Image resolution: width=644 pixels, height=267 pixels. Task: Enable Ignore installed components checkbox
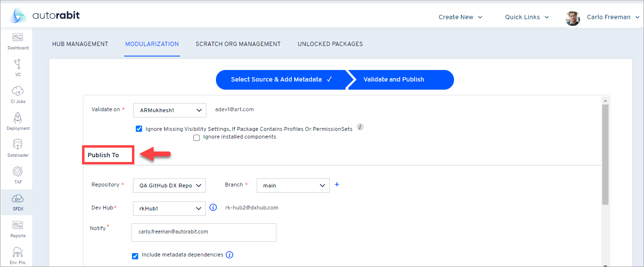tap(196, 138)
